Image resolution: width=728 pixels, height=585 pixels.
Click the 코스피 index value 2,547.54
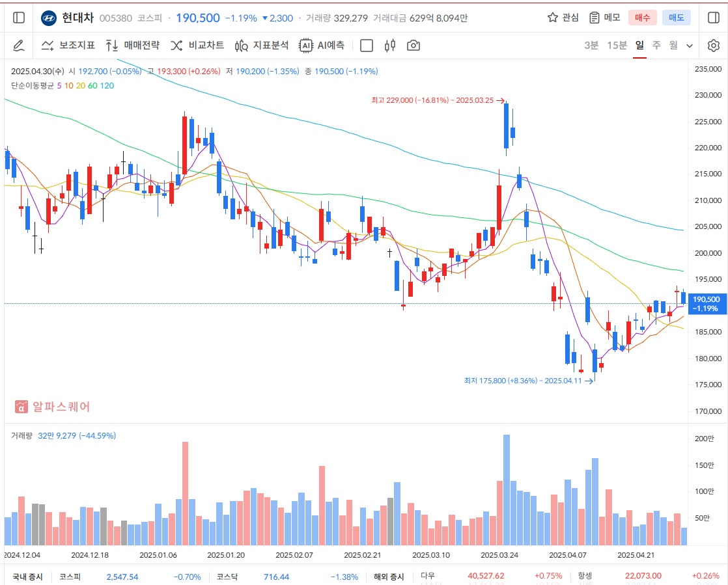coord(122,577)
